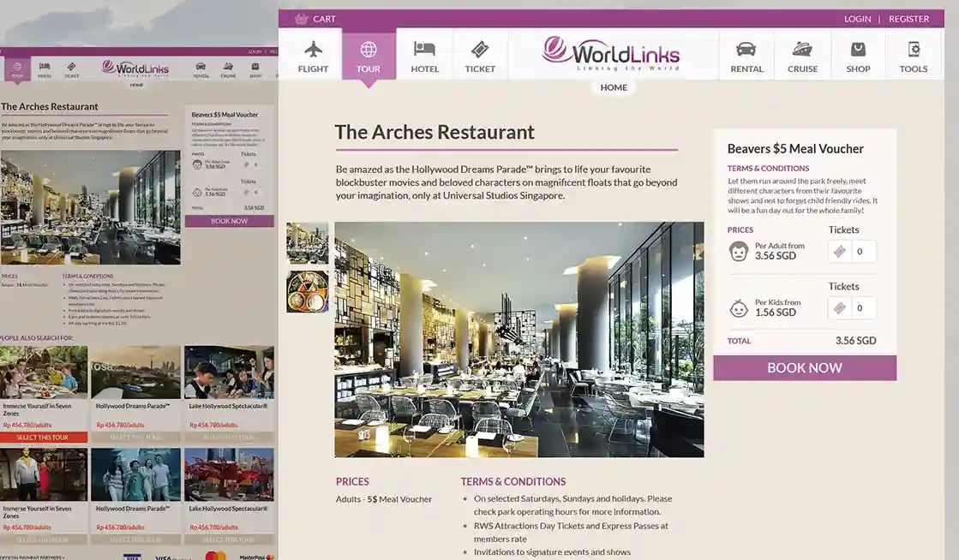959x560 pixels.
Task: Open the family picnic tour photo
Action: click(44, 372)
